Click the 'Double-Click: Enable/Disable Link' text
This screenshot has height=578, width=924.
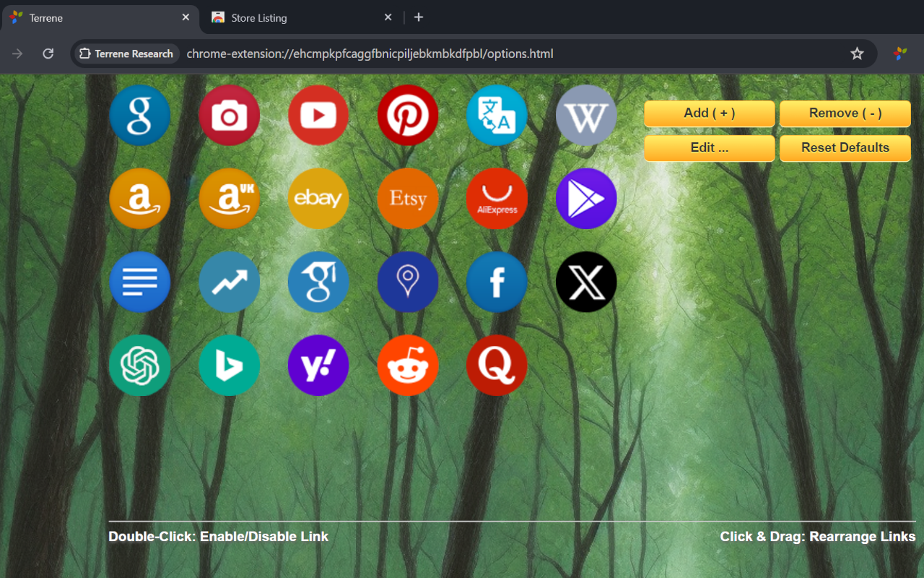pyautogui.click(x=218, y=537)
